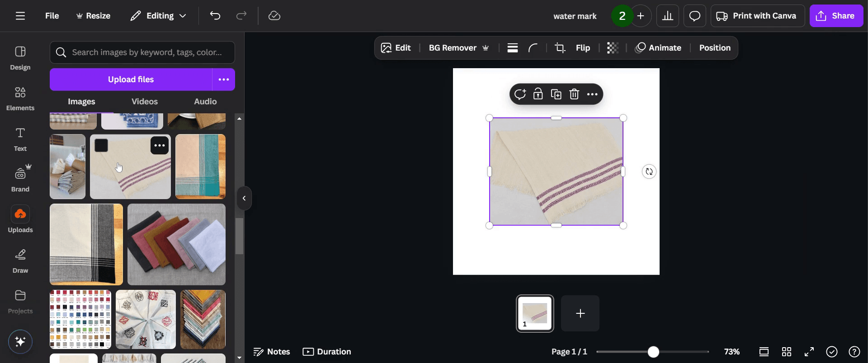This screenshot has height=363, width=868.
Task: Add comment on selected image
Action: (x=520, y=94)
